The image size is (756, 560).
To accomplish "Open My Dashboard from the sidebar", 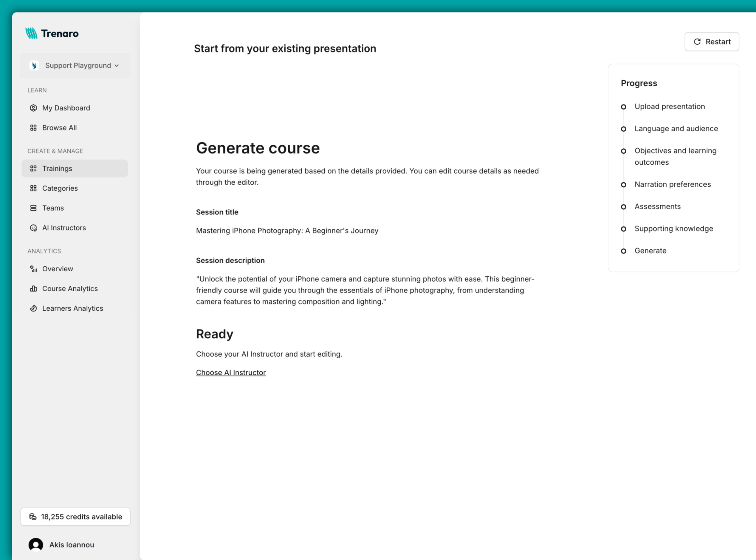I will [x=66, y=108].
